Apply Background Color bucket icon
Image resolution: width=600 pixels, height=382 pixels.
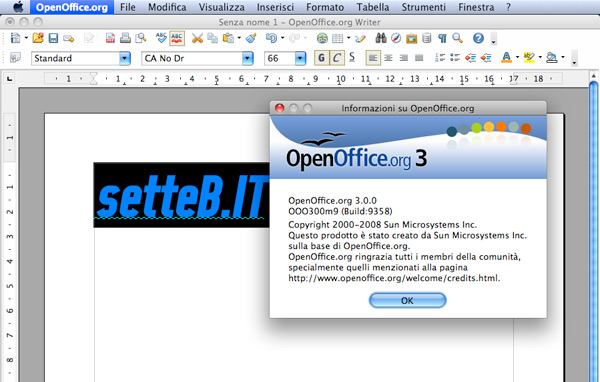tap(552, 58)
